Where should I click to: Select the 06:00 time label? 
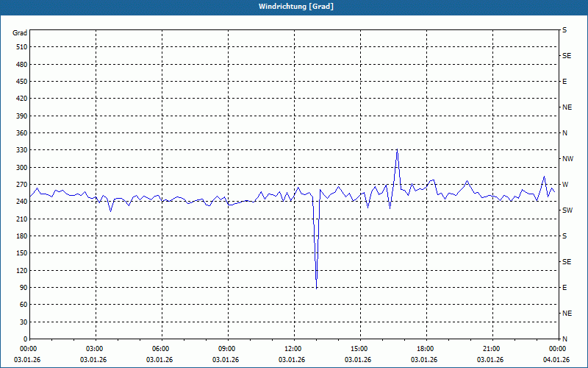(161, 349)
